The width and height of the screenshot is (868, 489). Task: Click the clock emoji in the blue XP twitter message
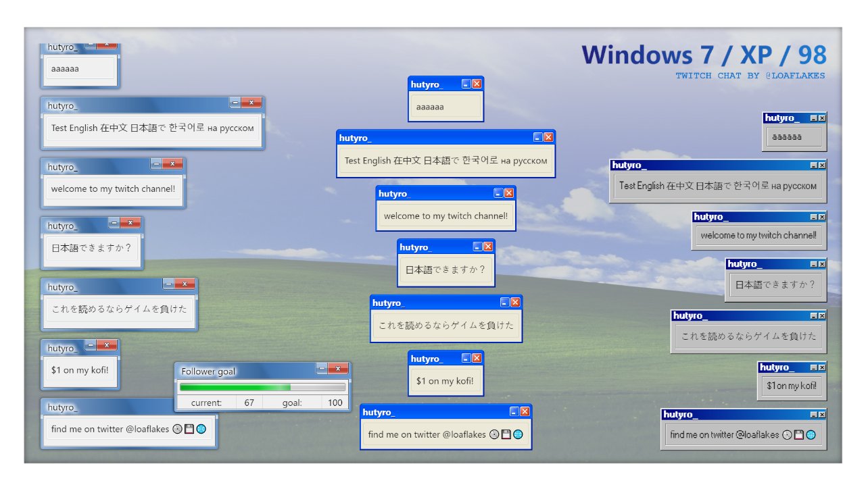(x=494, y=434)
